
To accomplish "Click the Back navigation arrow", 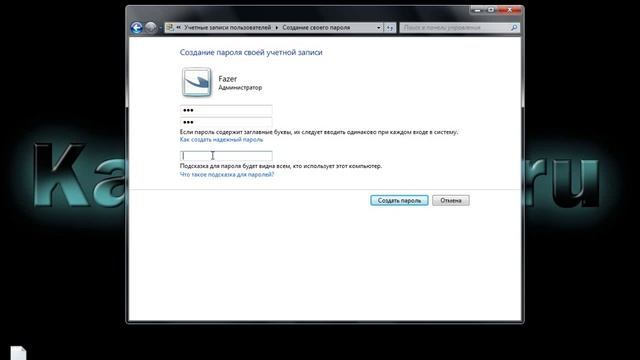I will click(x=137, y=27).
